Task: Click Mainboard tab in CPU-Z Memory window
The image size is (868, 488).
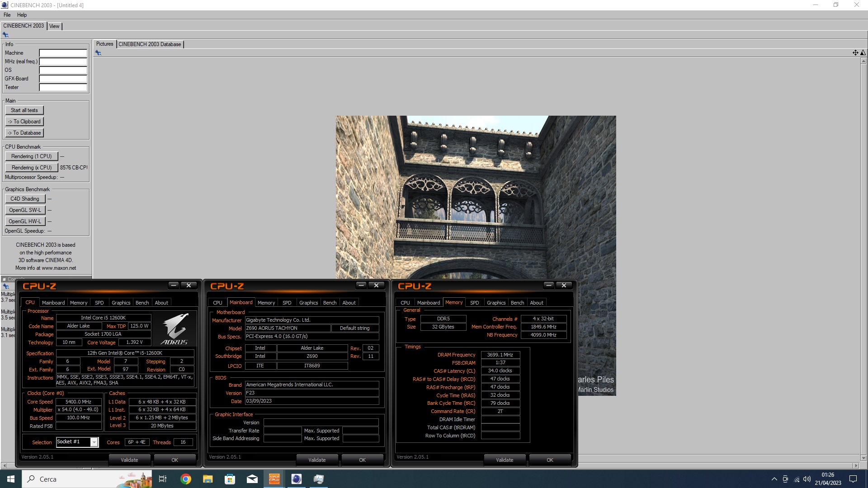Action: point(428,303)
